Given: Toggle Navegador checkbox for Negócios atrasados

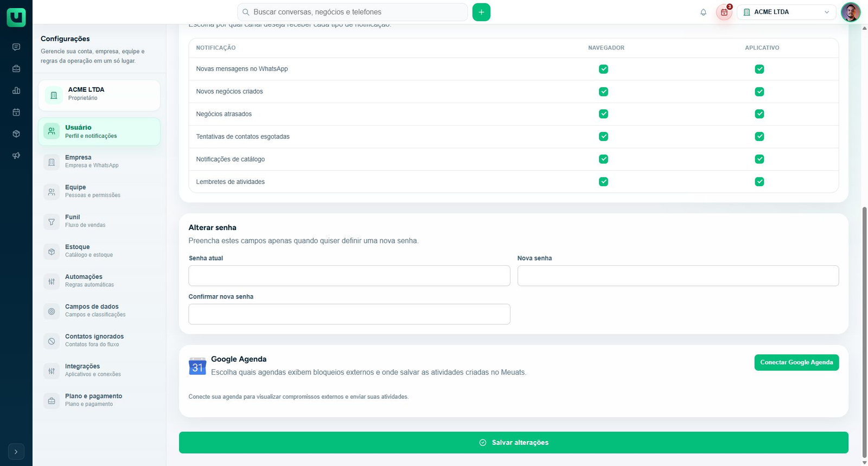Looking at the screenshot, I should (603, 114).
